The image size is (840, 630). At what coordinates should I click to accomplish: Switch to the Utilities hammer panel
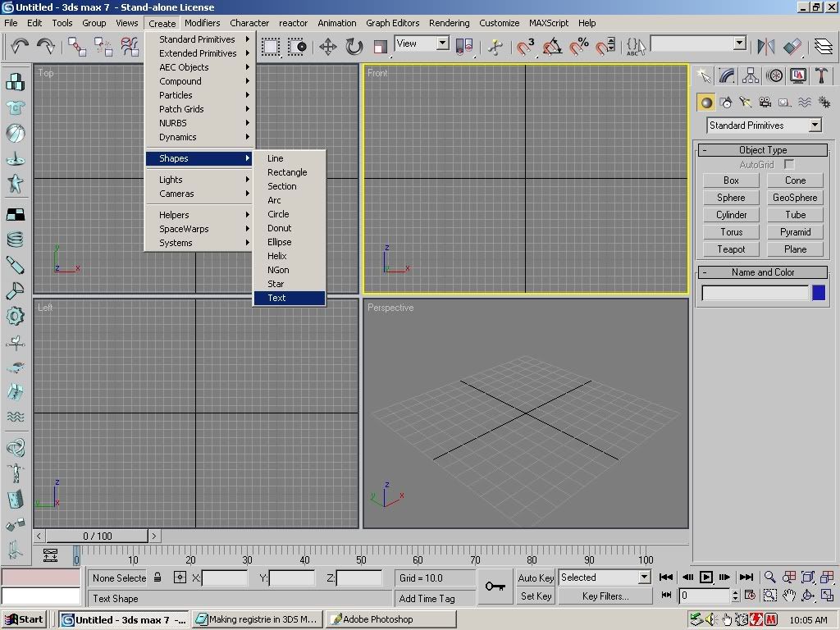[x=820, y=75]
